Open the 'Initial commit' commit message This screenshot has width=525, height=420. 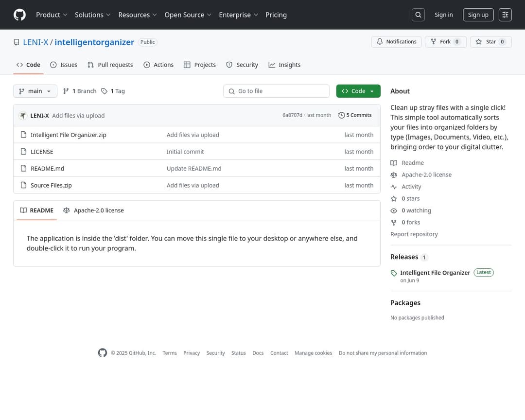[x=185, y=151]
